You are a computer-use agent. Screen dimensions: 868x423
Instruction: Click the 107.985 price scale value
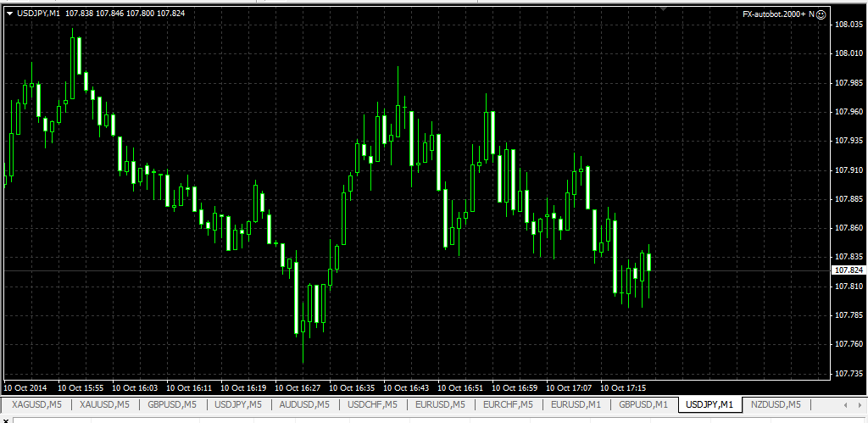849,82
